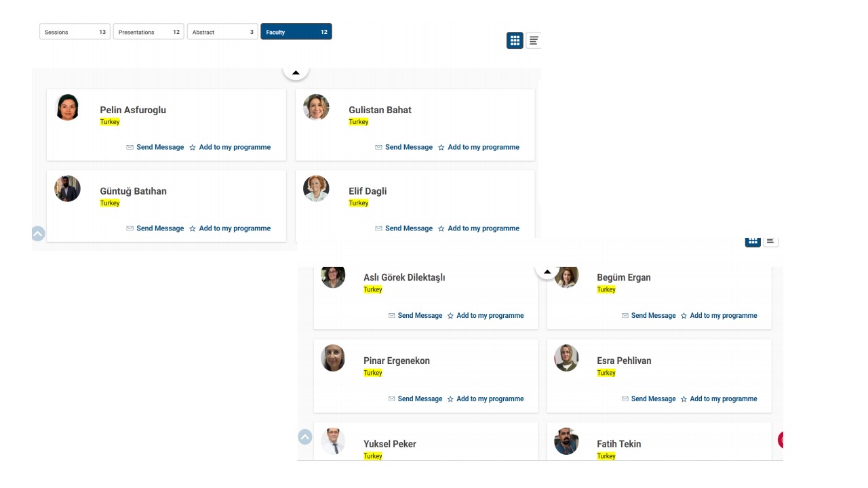
Task: Click scroll-up chevron next to Yuksel Peker
Action: [305, 437]
